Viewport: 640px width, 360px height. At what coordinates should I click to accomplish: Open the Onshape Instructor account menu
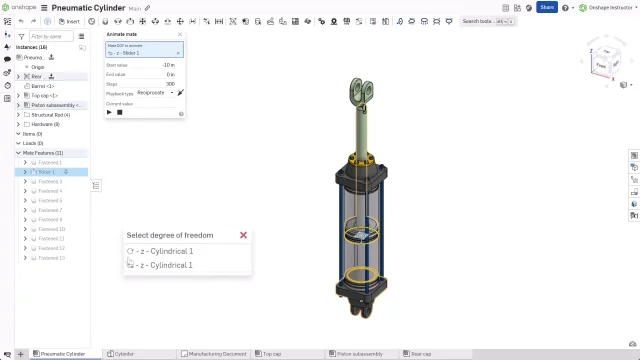click(609, 8)
